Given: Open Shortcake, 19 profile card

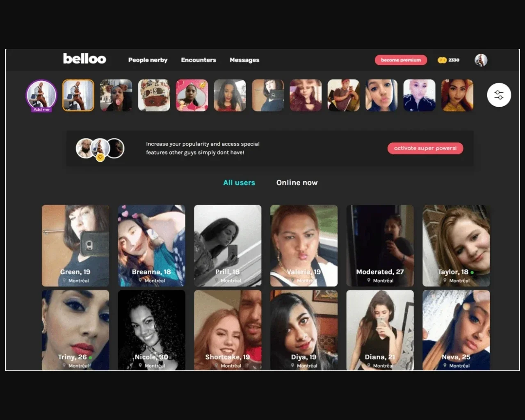Looking at the screenshot, I should click(x=228, y=330).
